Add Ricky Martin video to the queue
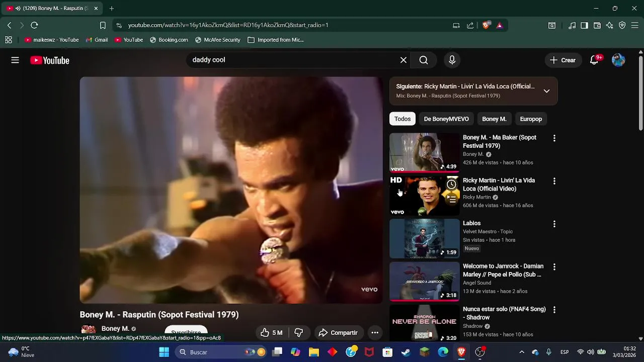The width and height of the screenshot is (644, 362). [451, 200]
